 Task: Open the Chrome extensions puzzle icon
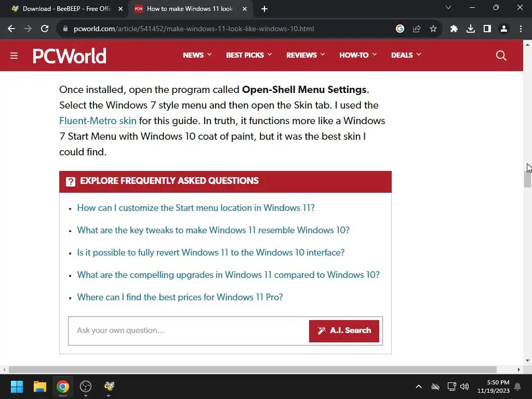click(x=454, y=29)
